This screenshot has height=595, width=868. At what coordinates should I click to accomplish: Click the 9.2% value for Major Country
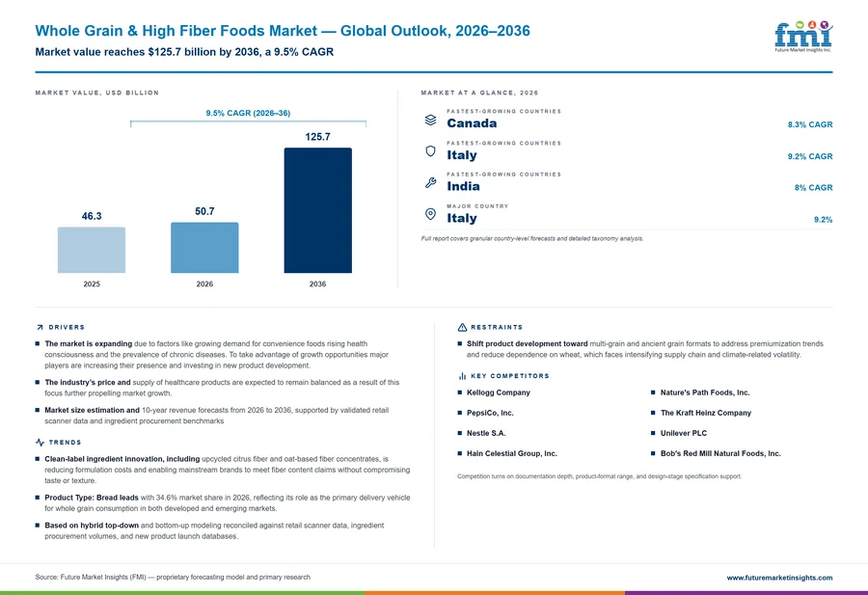[824, 220]
